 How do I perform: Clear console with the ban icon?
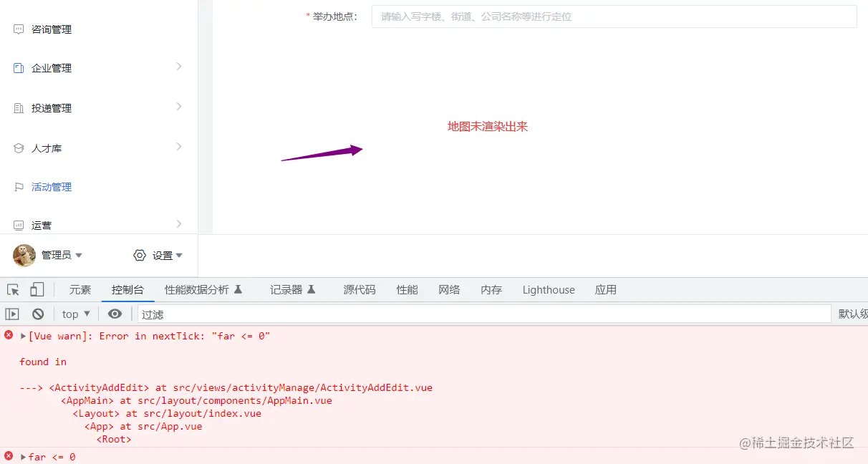point(38,314)
